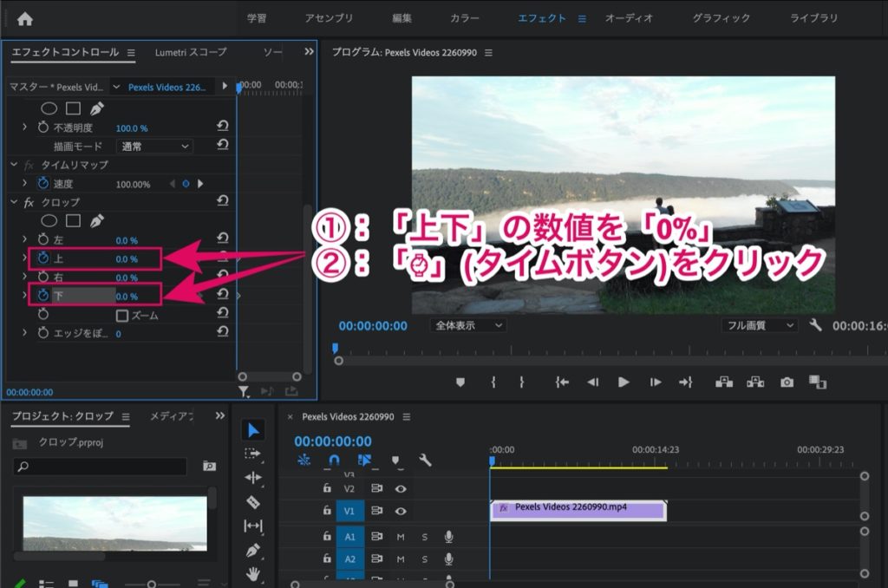Collapse the クロップ effect
The width and height of the screenshot is (888, 588).
14,202
